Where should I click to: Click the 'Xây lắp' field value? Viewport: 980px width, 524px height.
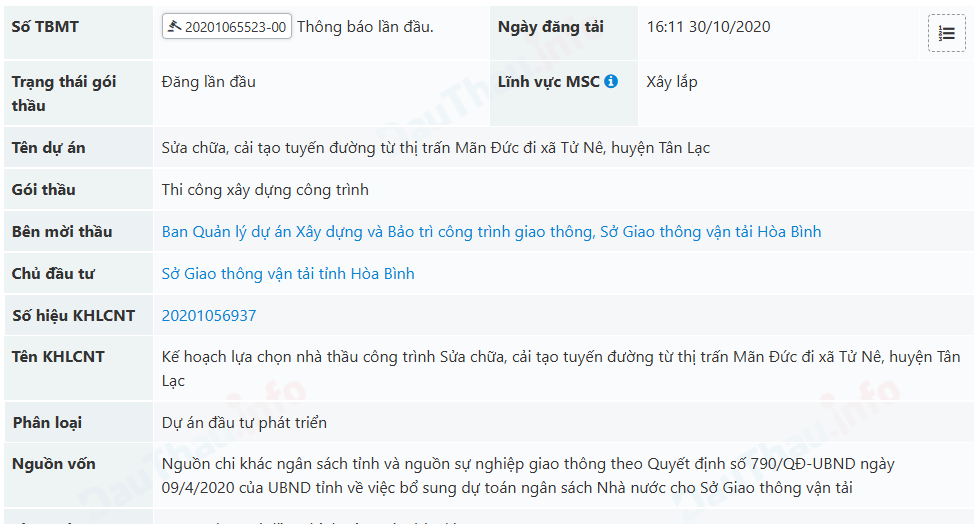tap(672, 82)
